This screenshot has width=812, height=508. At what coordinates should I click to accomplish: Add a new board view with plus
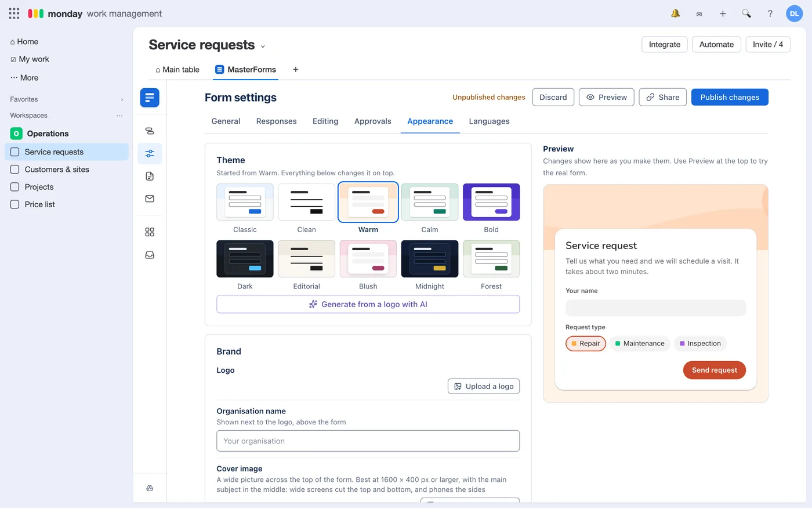(296, 70)
